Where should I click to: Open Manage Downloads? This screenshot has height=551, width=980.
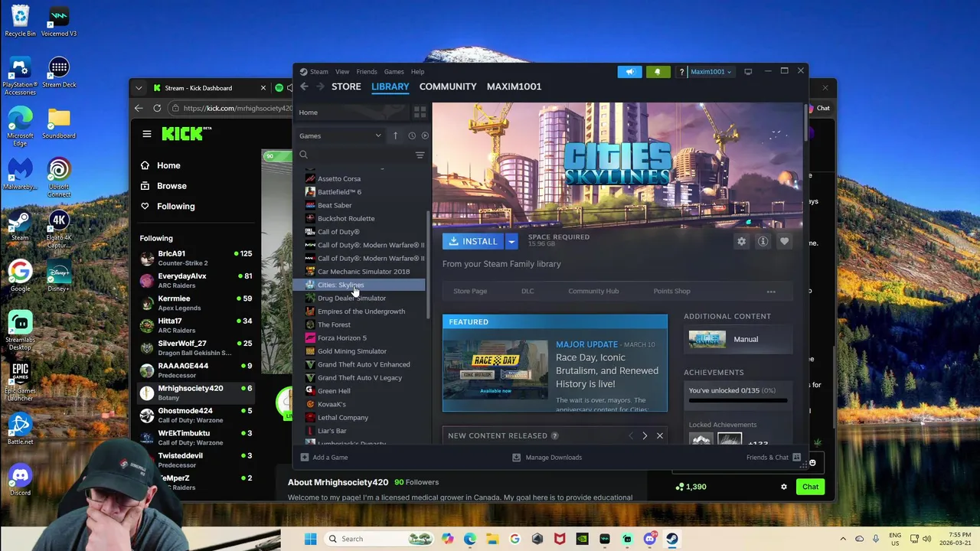pyautogui.click(x=547, y=458)
